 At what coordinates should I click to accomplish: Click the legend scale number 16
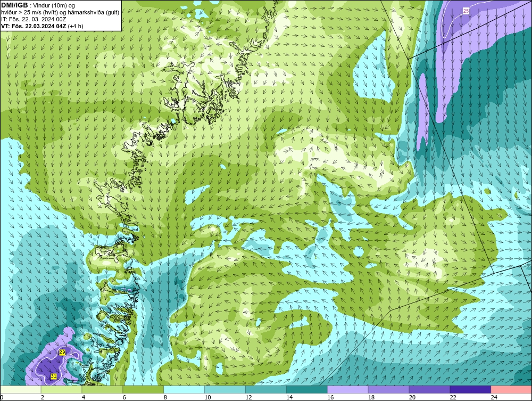pyautogui.click(x=330, y=397)
